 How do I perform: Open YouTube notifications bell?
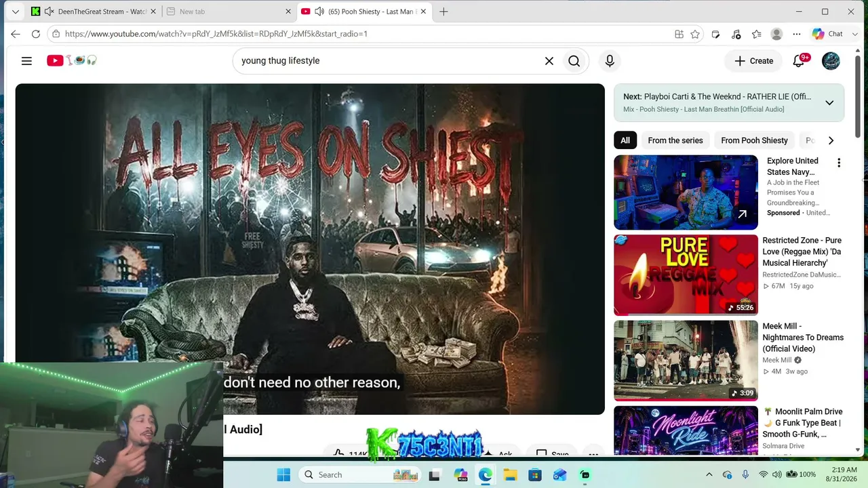[799, 61]
